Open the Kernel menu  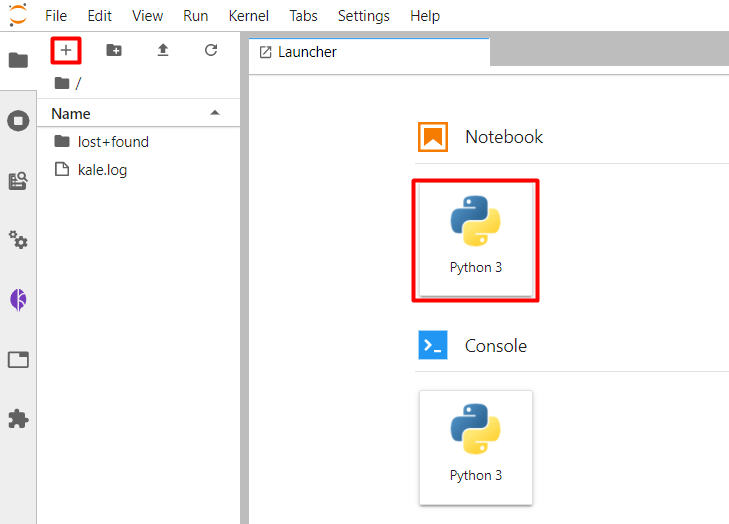click(249, 16)
